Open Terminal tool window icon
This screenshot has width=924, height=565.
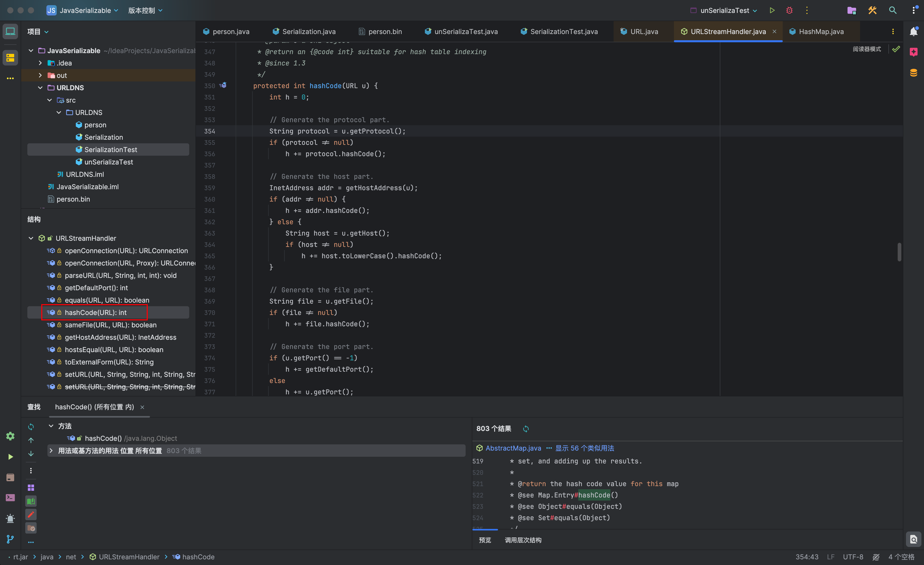[x=10, y=497]
